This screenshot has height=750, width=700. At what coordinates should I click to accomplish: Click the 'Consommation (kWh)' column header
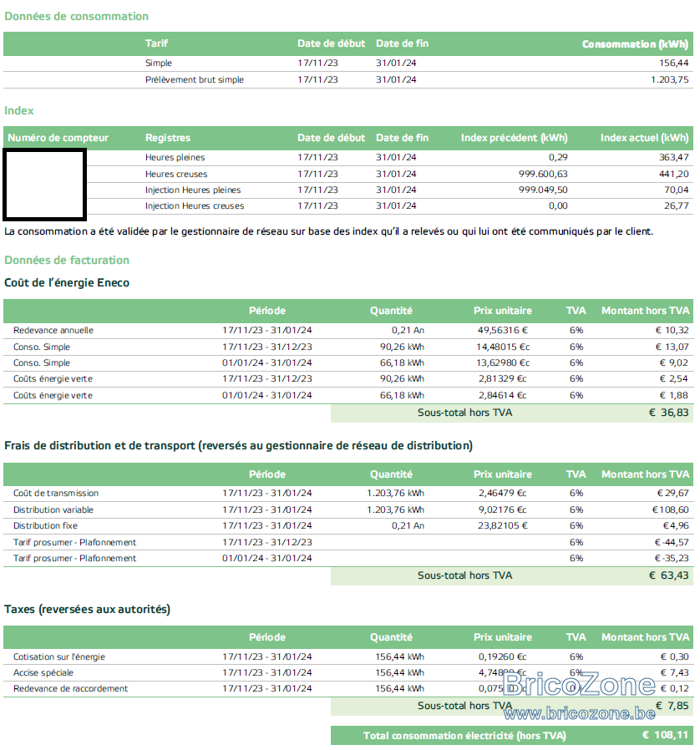coord(635,44)
